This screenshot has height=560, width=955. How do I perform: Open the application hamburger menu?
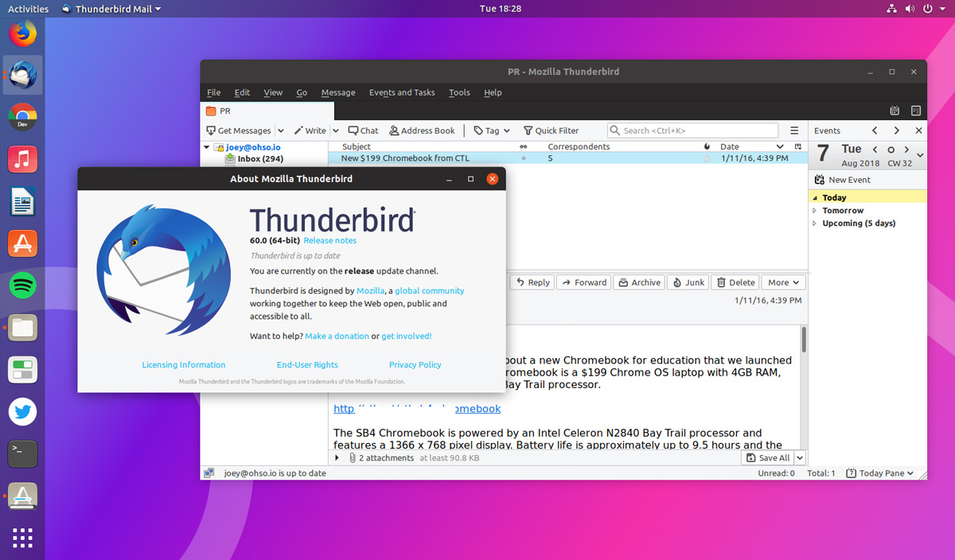pyautogui.click(x=794, y=130)
